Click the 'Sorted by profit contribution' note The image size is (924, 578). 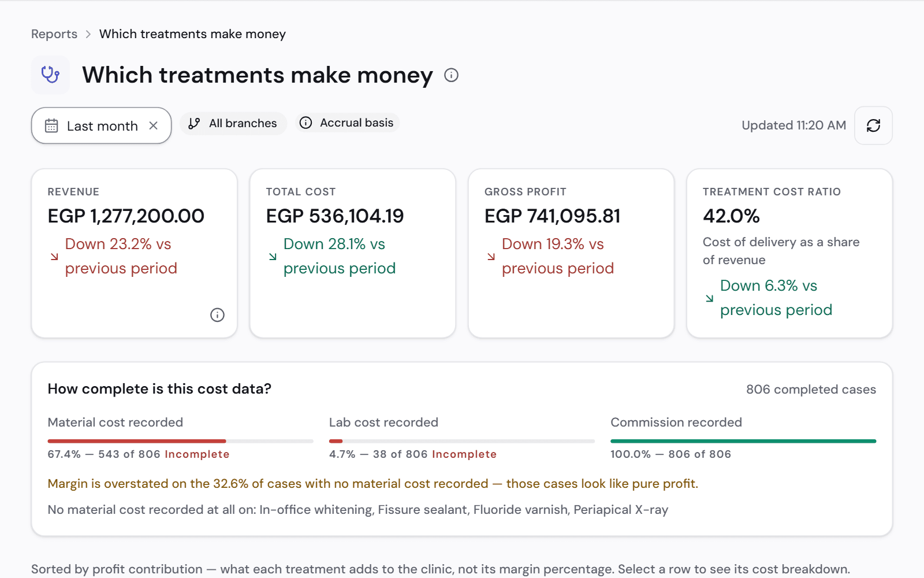[x=441, y=569]
